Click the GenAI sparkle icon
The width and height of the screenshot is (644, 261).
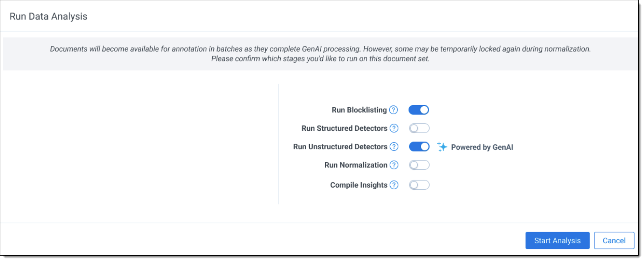point(442,147)
